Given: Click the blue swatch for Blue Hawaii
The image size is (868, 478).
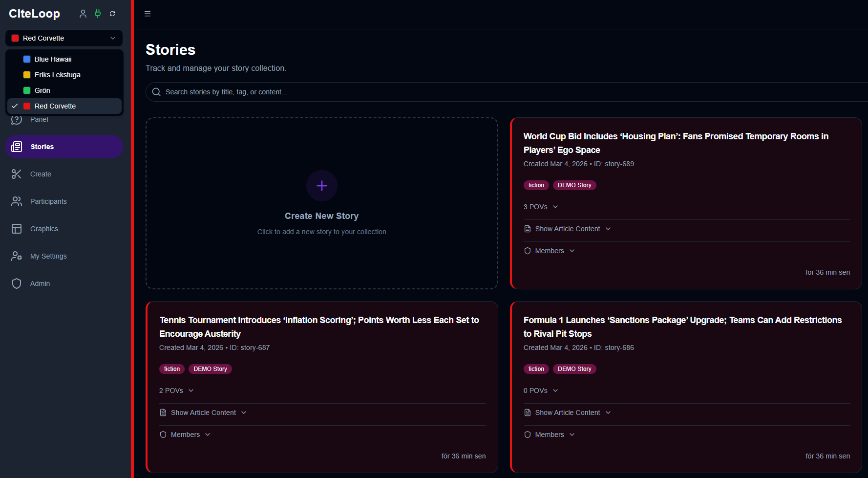Looking at the screenshot, I should click(27, 59).
